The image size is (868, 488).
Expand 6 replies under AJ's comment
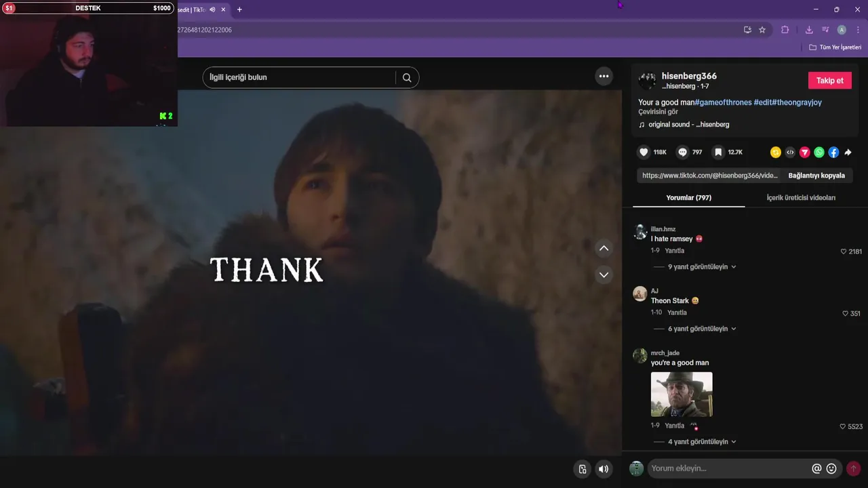pyautogui.click(x=702, y=329)
